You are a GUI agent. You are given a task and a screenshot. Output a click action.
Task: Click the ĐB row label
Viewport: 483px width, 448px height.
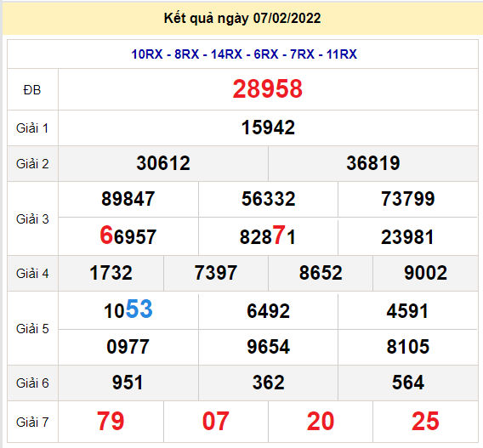click(32, 90)
